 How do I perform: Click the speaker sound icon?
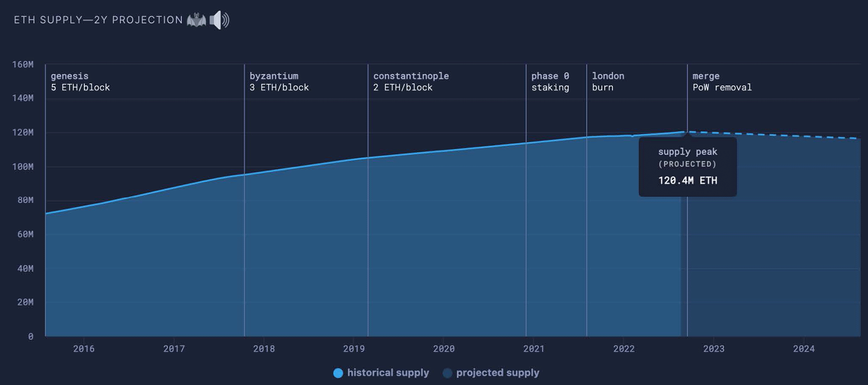click(x=219, y=20)
